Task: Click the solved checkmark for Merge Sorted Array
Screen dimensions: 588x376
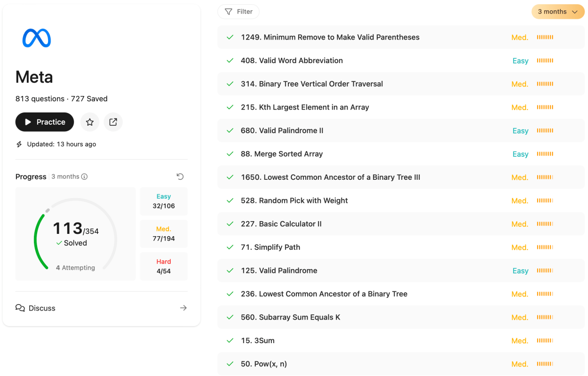Action: (230, 154)
